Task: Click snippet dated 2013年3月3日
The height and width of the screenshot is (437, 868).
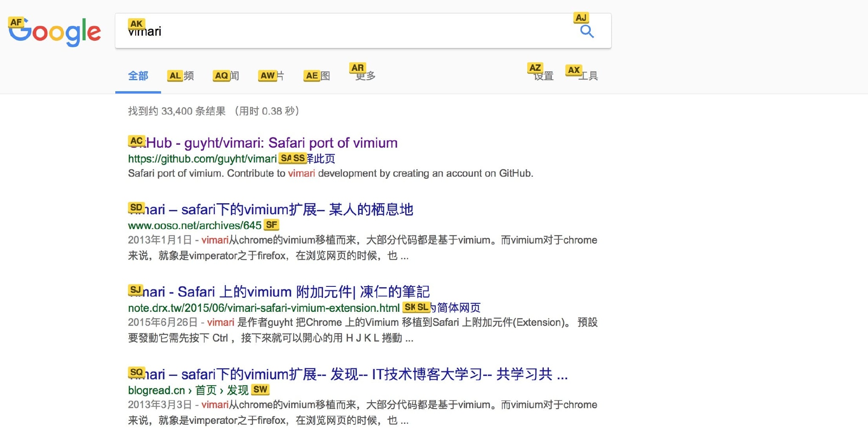Action: 362,412
